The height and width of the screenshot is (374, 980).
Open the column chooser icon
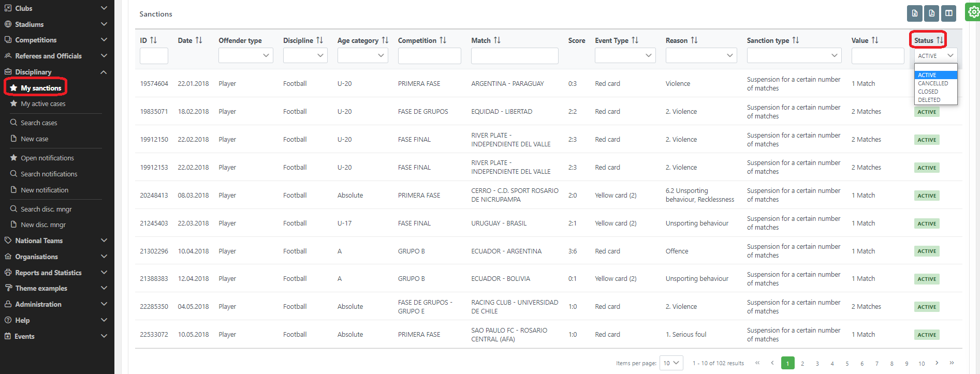[949, 13]
